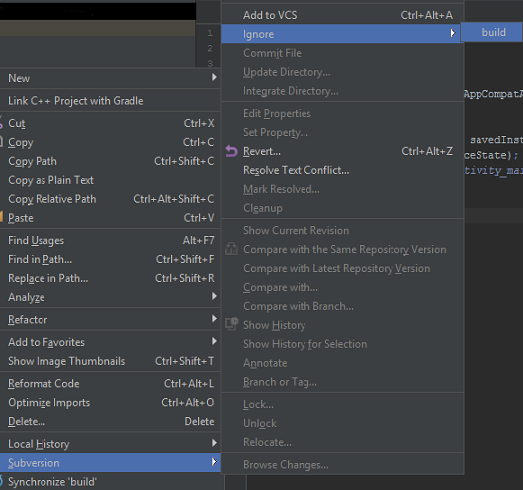Choose Reformat Code
The width and height of the screenshot is (523, 490).
coord(110,384)
